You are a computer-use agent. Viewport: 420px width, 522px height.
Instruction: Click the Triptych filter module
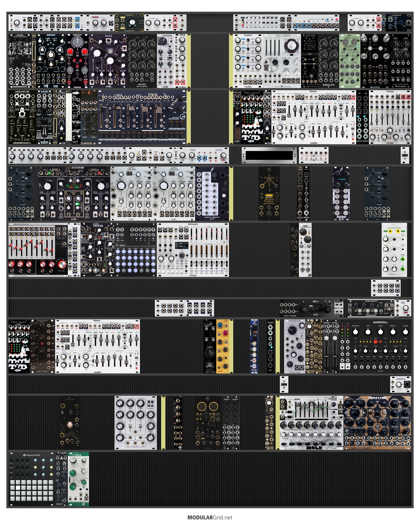pyautogui.click(x=51, y=61)
